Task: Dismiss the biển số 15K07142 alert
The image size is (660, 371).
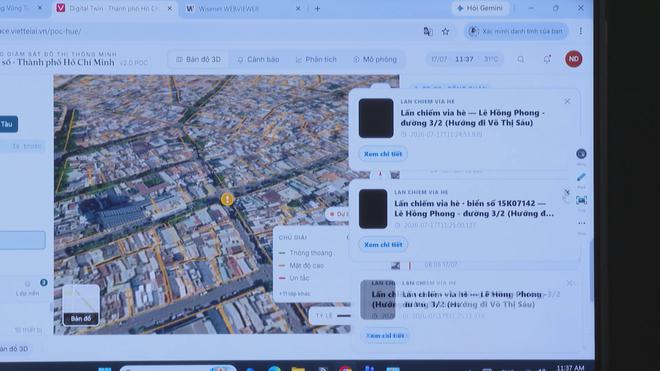Action: coord(567,192)
